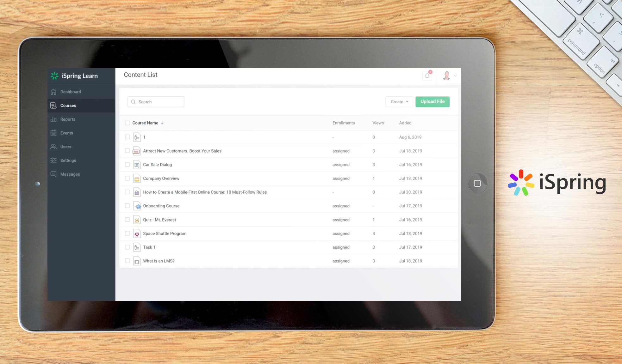Image resolution: width=622 pixels, height=364 pixels.
Task: Click the Search input field
Action: 156,102
